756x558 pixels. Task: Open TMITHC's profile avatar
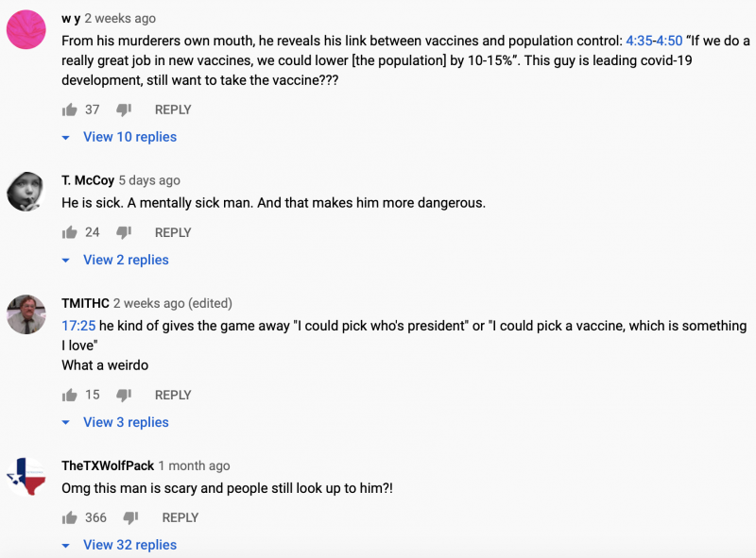pos(26,314)
